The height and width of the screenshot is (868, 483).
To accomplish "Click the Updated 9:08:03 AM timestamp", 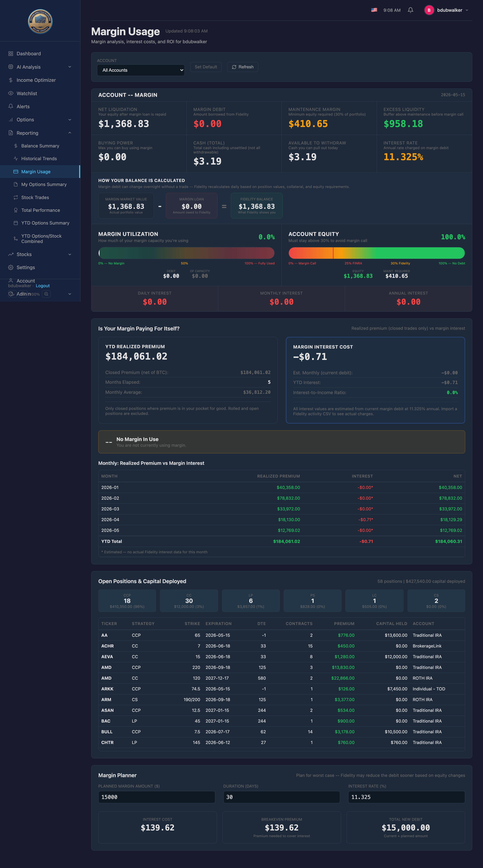I will click(x=186, y=31).
